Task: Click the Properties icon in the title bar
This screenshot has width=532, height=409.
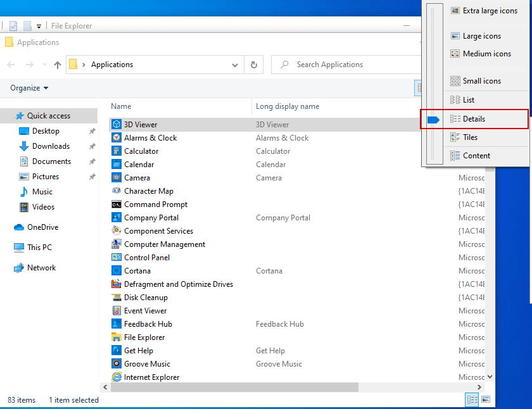Action: pos(14,26)
